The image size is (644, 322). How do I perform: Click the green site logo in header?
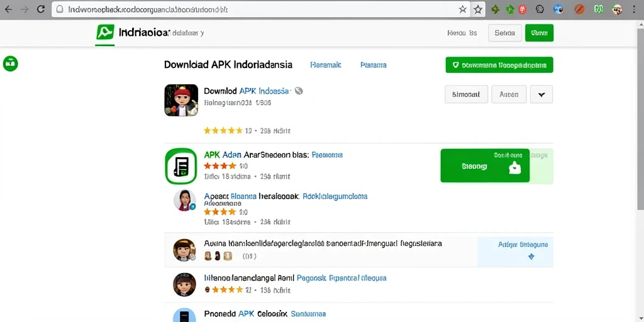pyautogui.click(x=105, y=32)
